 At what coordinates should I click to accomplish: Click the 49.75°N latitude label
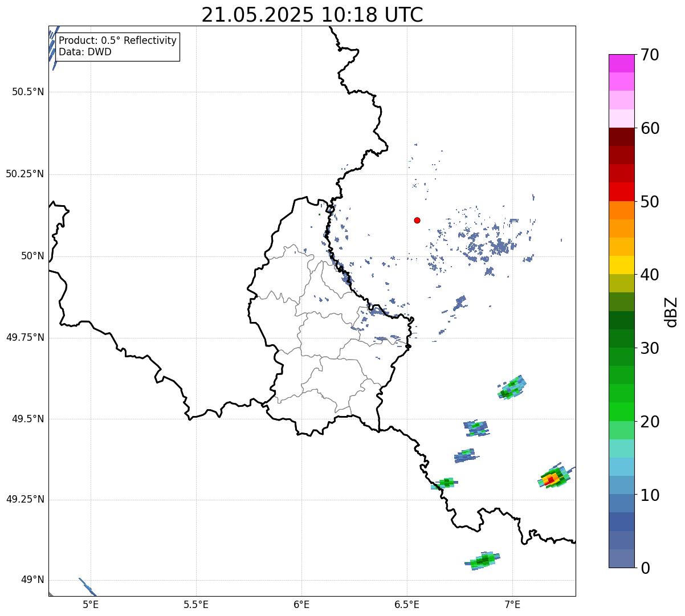[x=25, y=337]
